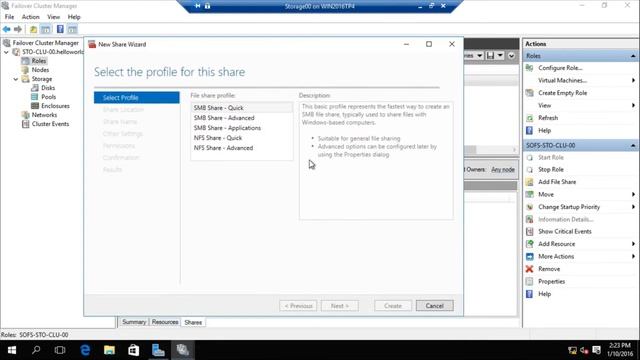
Task: Select Networks in the cluster tree
Action: [x=44, y=115]
